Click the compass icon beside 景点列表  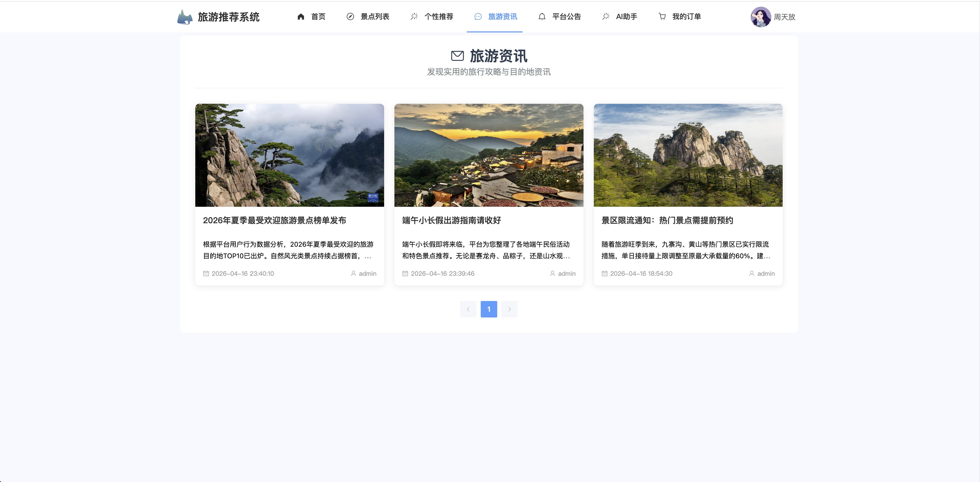(x=350, y=16)
